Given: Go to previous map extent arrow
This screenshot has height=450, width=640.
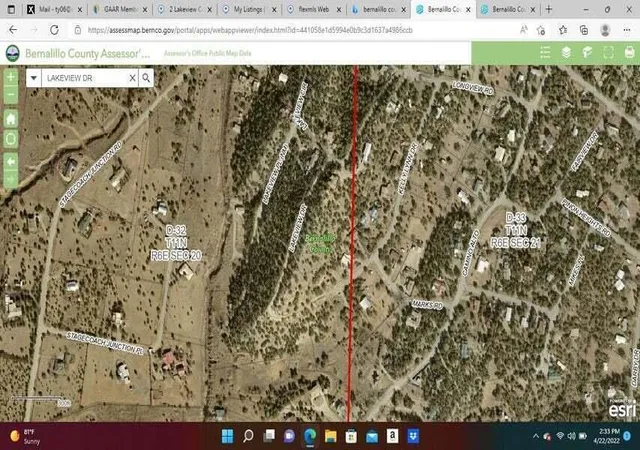Looking at the screenshot, I should tap(11, 162).
